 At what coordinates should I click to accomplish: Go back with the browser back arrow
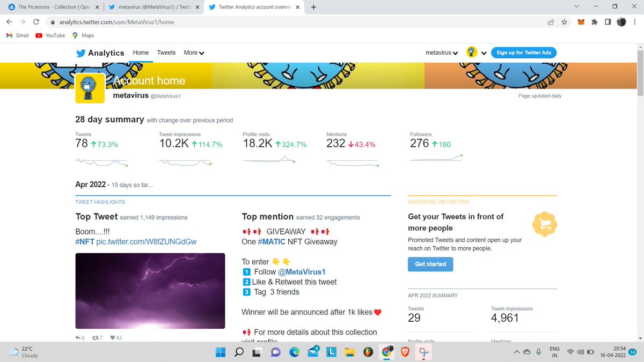click(10, 22)
